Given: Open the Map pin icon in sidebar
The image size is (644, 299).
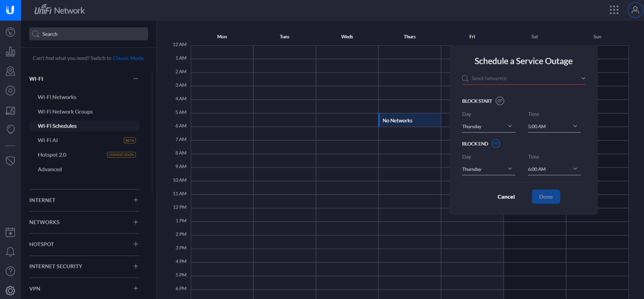Looking at the screenshot, I should pos(10,71).
